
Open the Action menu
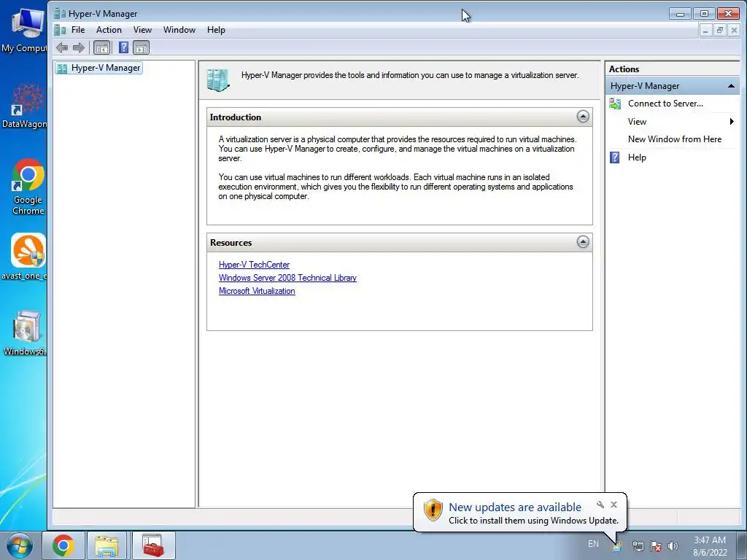(109, 30)
